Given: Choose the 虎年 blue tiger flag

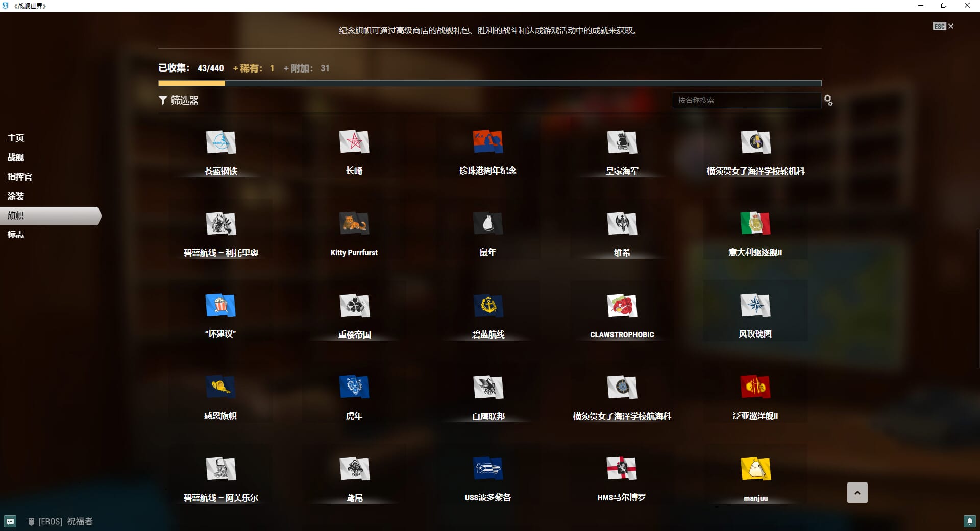Looking at the screenshot, I should pos(354,388).
